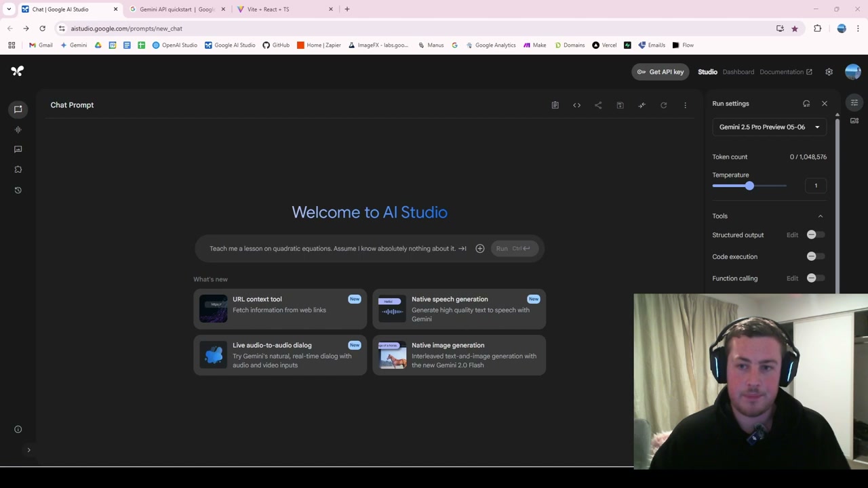Open a new browser tab
This screenshot has height=488, width=868.
(347, 9)
